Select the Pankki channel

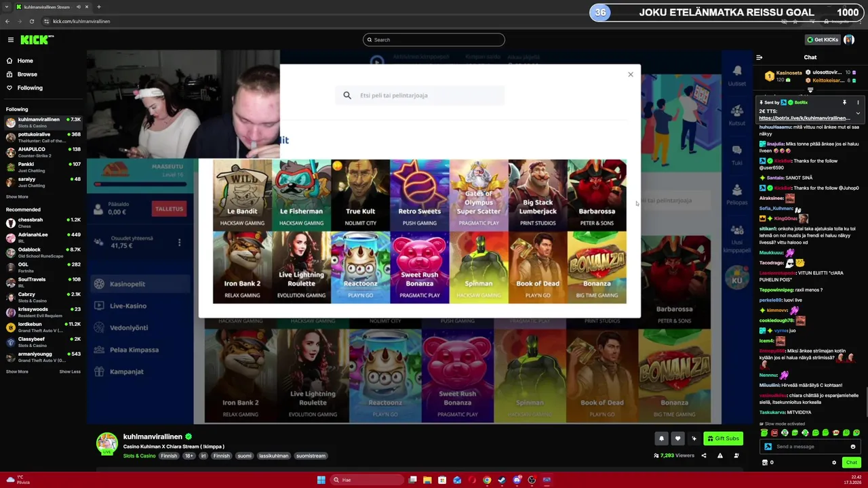pyautogui.click(x=43, y=167)
